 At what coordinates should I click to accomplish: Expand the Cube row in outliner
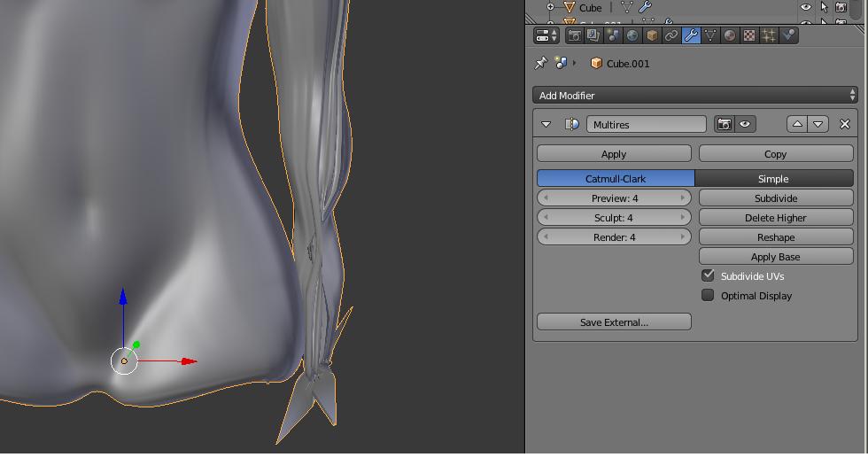click(x=550, y=7)
